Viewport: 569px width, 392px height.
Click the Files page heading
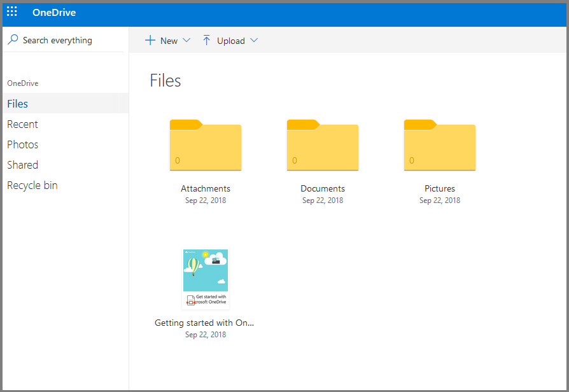165,81
